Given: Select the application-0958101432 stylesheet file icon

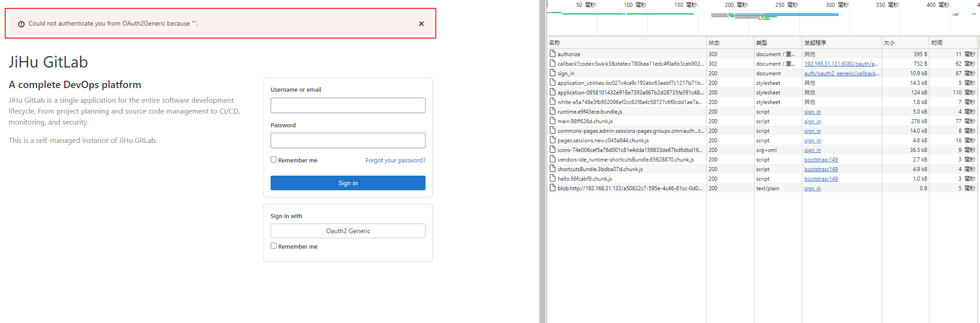Looking at the screenshot, I should tap(553, 92).
